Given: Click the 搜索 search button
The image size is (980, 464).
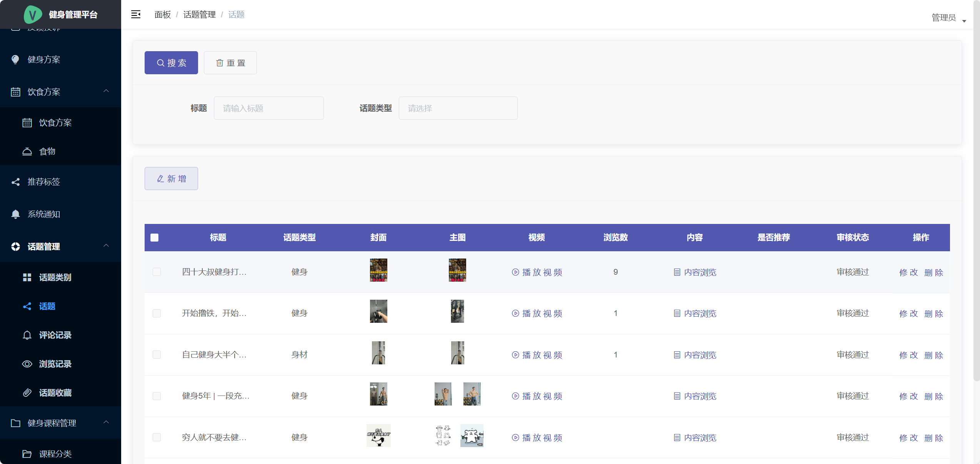Looking at the screenshot, I should [171, 63].
